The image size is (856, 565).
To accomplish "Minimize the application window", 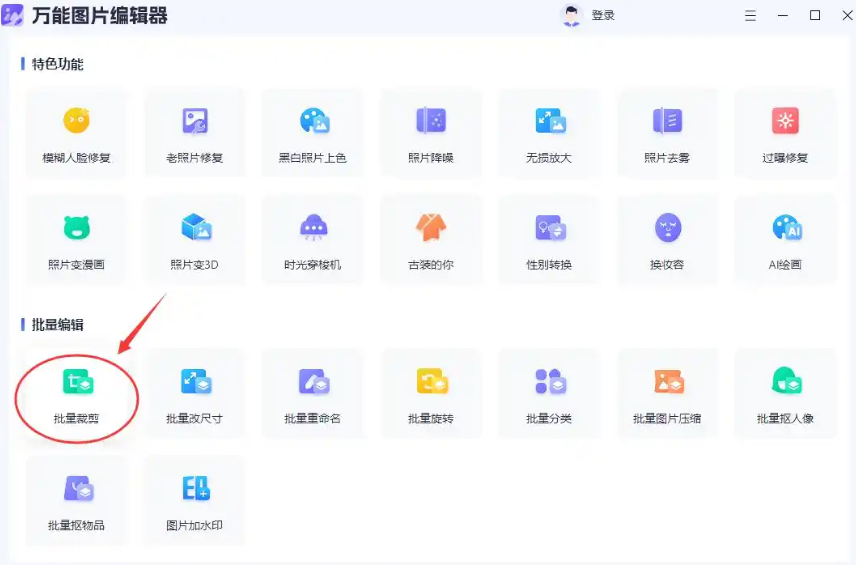I will [783, 16].
